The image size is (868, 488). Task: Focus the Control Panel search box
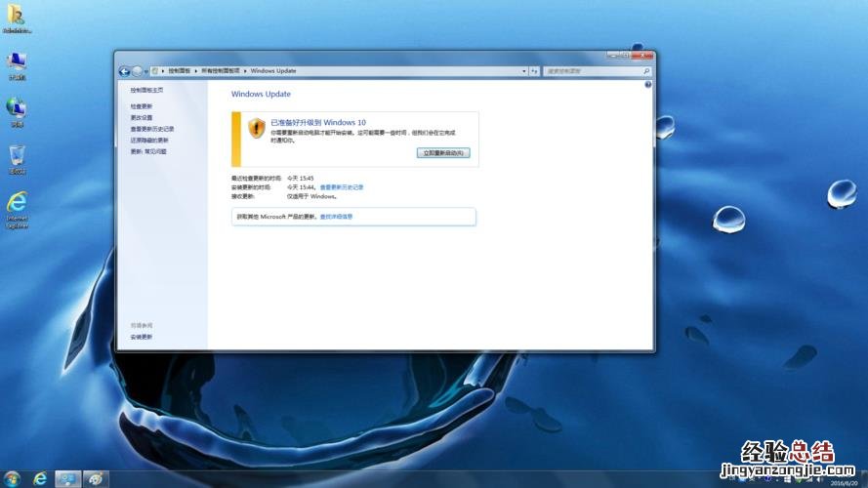[x=597, y=71]
